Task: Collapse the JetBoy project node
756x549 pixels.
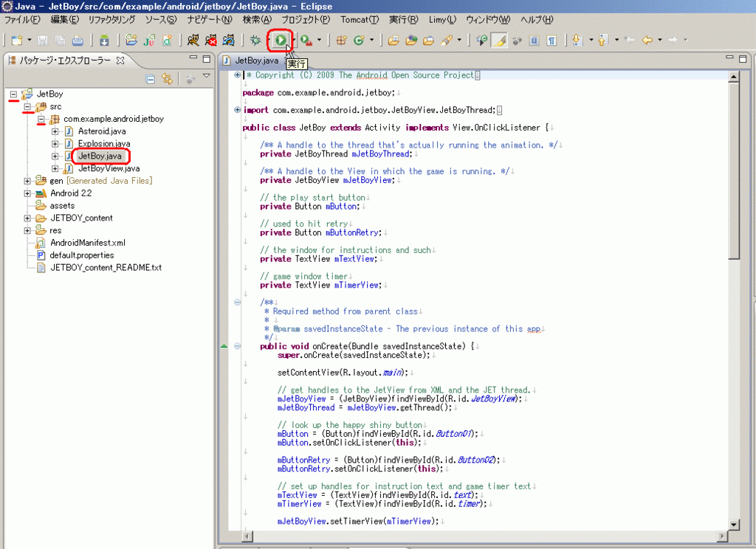Action: click(x=14, y=94)
